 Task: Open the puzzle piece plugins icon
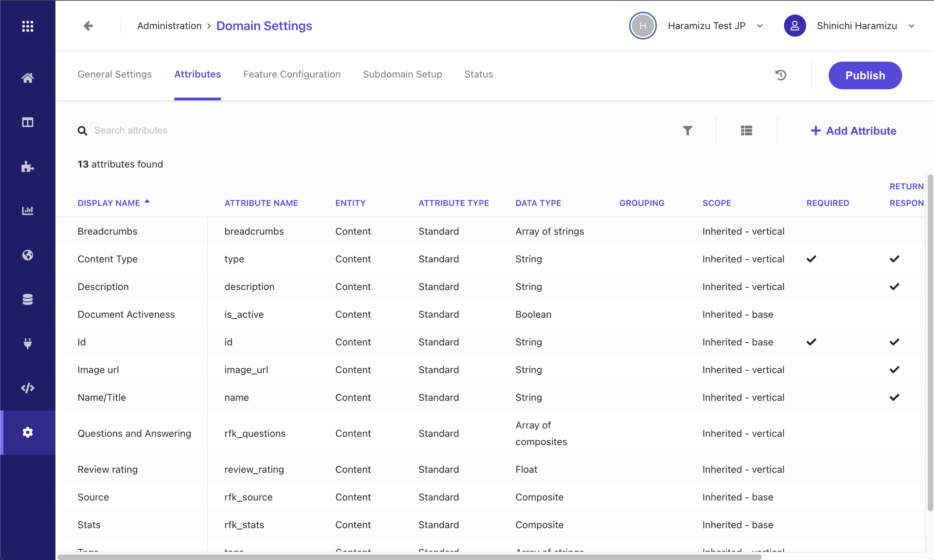28,166
